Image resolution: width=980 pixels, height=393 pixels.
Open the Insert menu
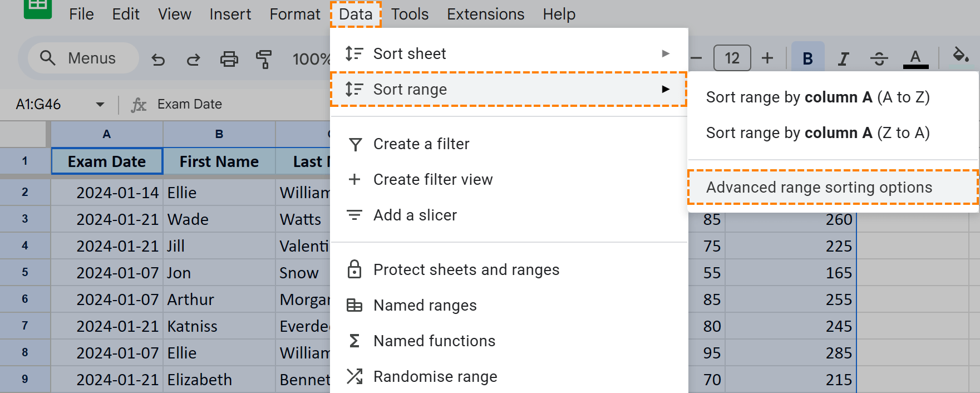coord(230,14)
